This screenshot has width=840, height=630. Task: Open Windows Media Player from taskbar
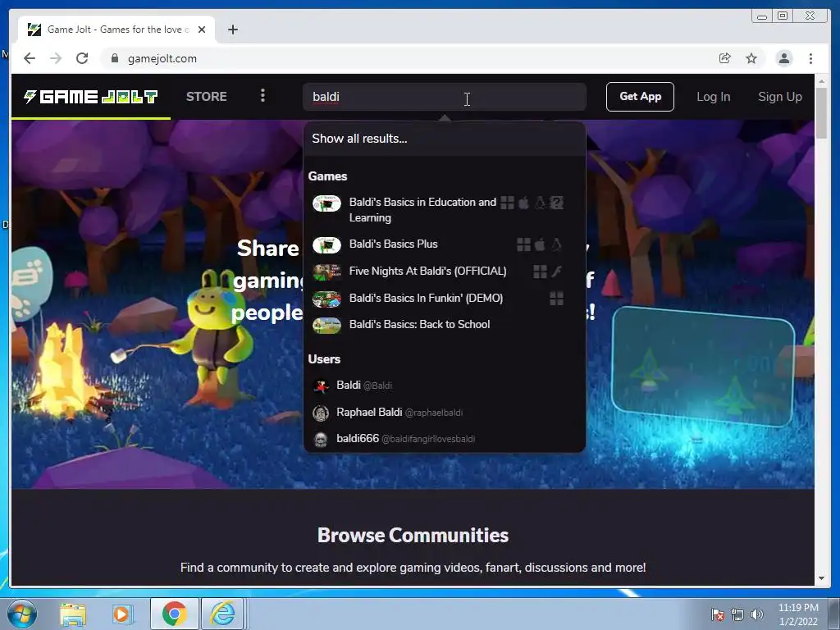coord(121,614)
